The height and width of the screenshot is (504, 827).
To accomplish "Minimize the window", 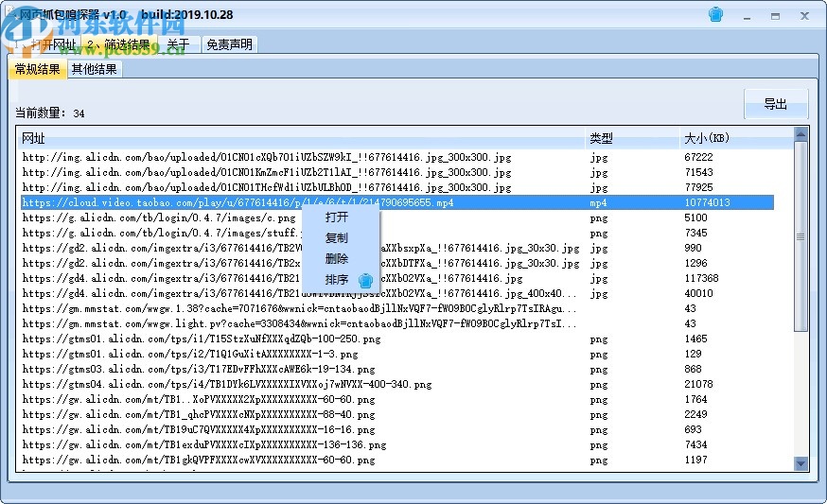I will [x=747, y=16].
